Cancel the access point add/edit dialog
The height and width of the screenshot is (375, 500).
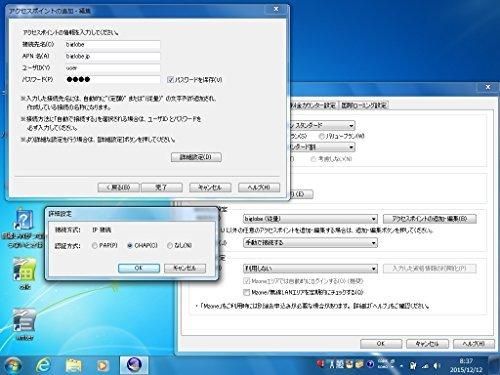pyautogui.click(x=210, y=187)
